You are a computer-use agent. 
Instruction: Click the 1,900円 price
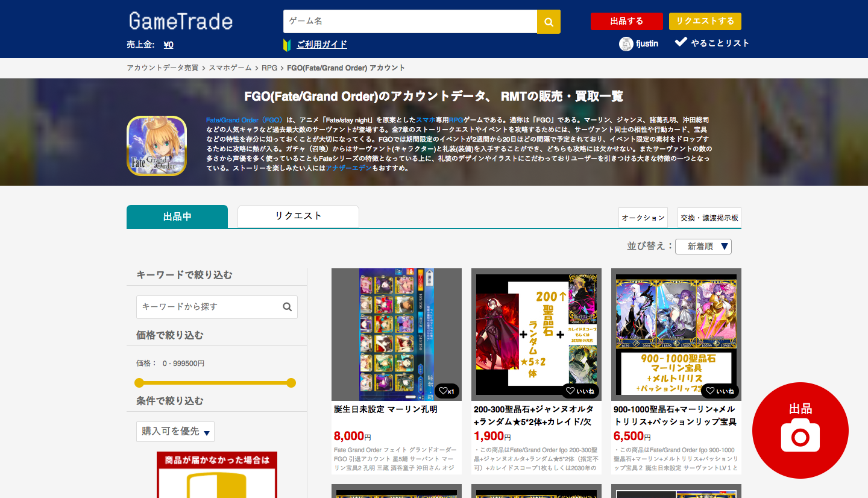[x=492, y=436]
